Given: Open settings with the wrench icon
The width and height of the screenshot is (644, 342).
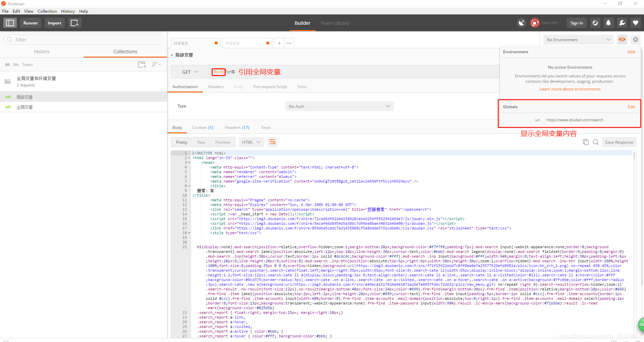Looking at the screenshot, I should pyautogui.click(x=622, y=23).
